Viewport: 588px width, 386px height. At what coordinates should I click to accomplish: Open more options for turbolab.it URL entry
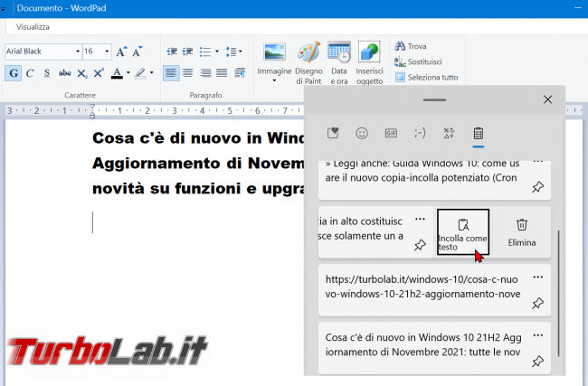[x=537, y=278]
